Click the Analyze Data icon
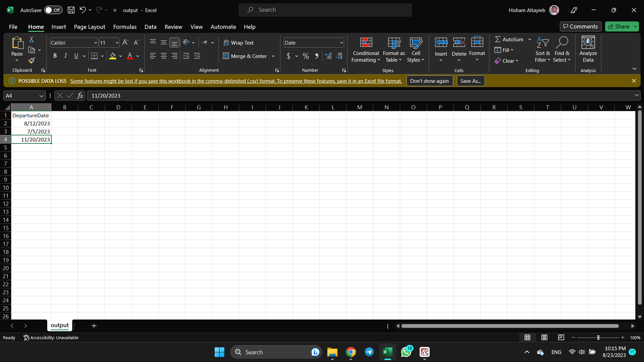Screen dimensions: 644x362 point(588,50)
